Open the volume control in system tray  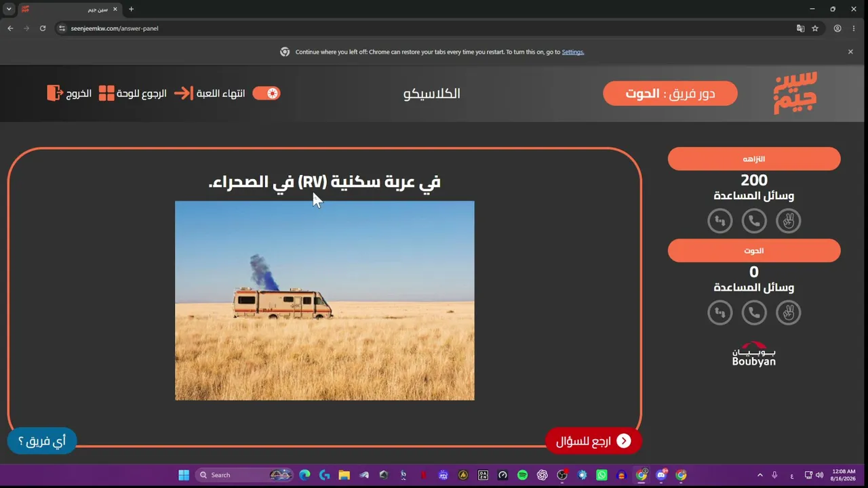coord(820,475)
